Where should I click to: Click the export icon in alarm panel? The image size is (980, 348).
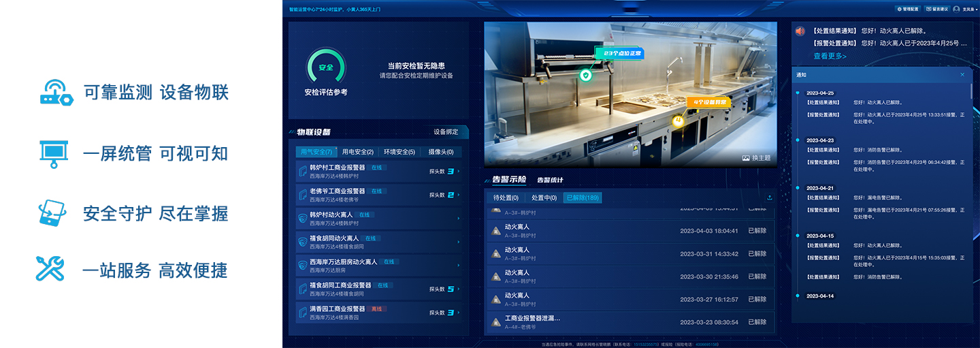[770, 198]
